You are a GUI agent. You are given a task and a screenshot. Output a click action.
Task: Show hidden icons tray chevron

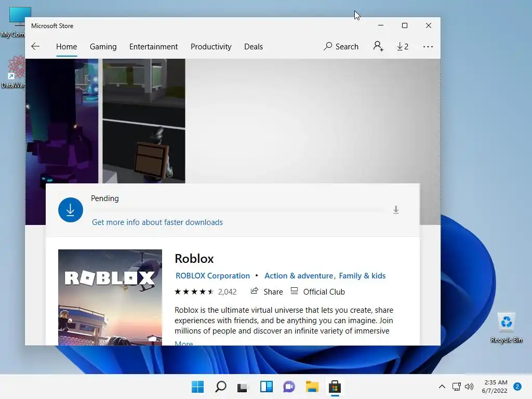pyautogui.click(x=442, y=387)
